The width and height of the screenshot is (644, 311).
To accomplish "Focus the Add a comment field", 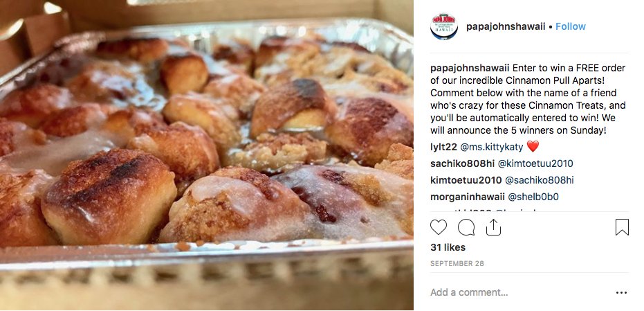I will [x=517, y=292].
